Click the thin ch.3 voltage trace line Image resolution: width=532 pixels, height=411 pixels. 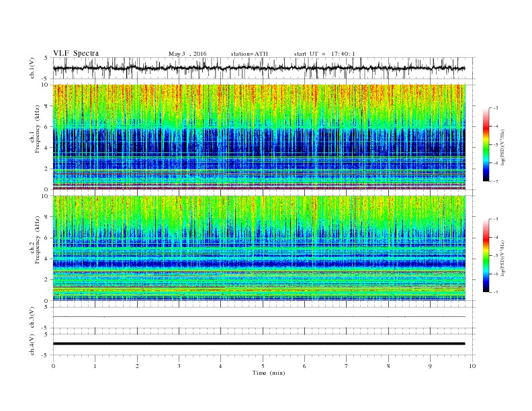(x=259, y=317)
